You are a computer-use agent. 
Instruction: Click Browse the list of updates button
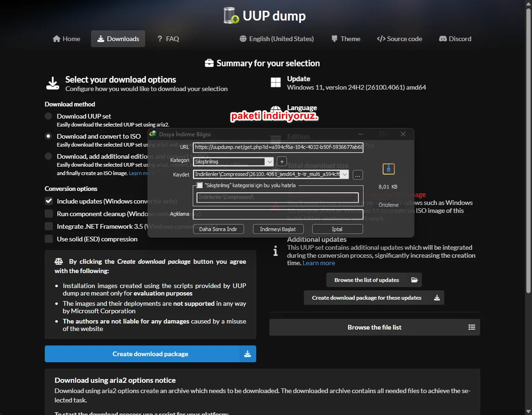click(x=374, y=280)
